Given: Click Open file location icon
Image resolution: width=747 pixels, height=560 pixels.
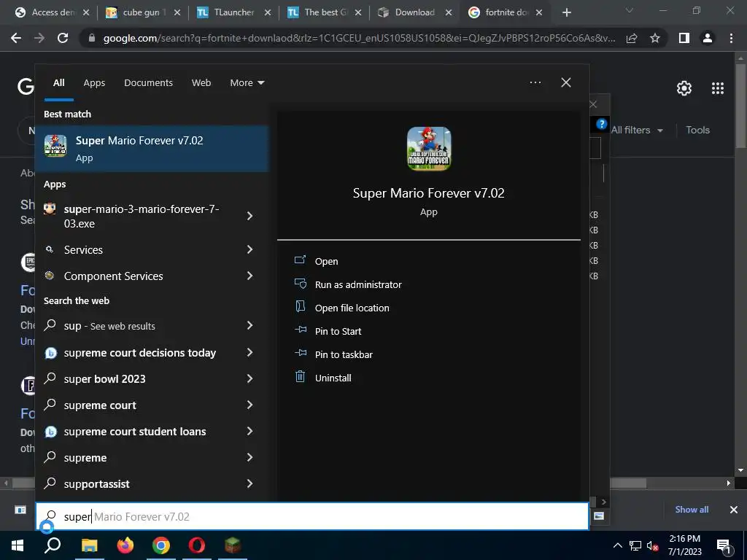Looking at the screenshot, I should pos(300,307).
